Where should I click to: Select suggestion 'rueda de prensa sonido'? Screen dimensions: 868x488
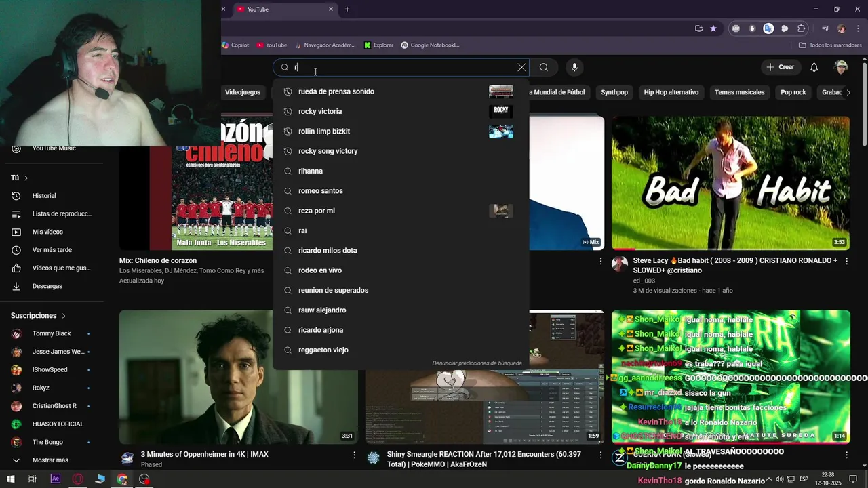click(x=401, y=91)
